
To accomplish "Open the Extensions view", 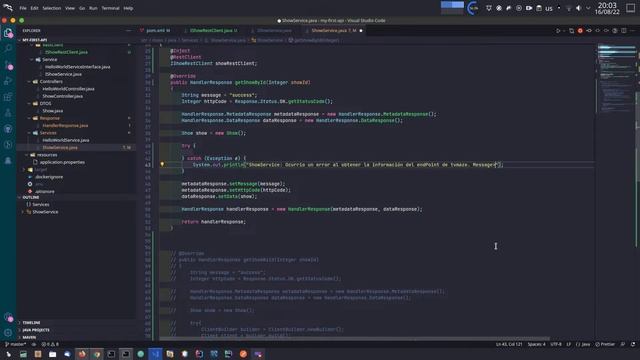I will pyautogui.click(x=8, y=97).
